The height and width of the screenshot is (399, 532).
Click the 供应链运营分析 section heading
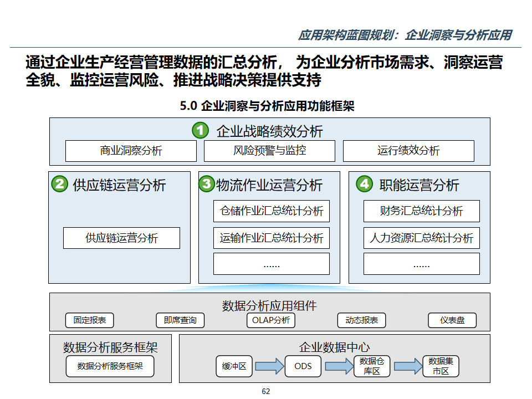[x=119, y=185]
